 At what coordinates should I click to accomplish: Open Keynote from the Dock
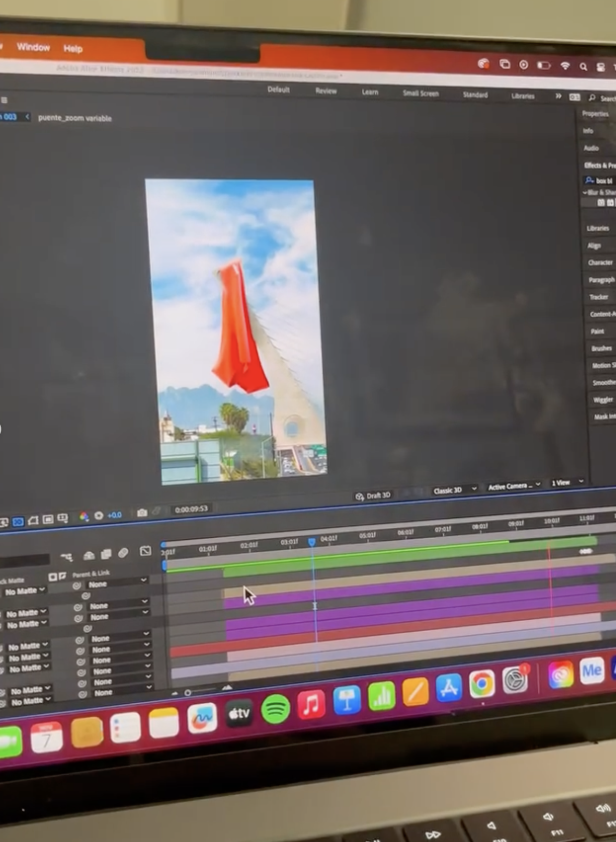tap(347, 700)
